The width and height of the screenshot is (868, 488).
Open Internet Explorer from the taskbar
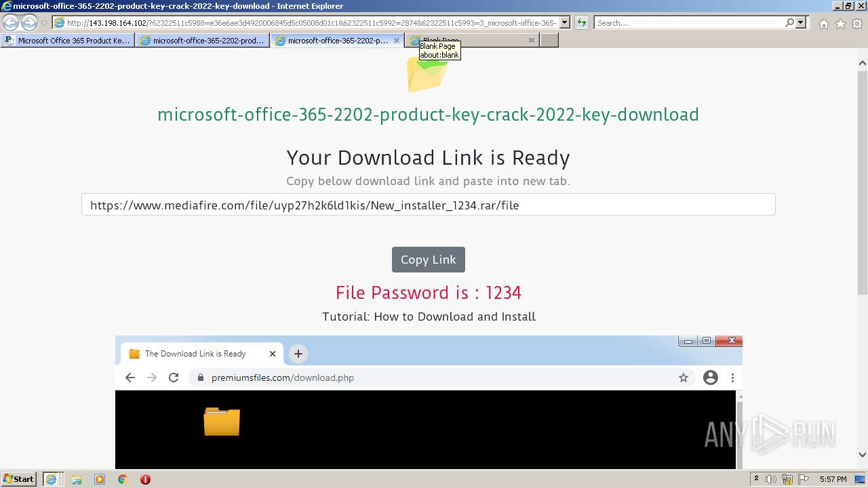[x=51, y=479]
